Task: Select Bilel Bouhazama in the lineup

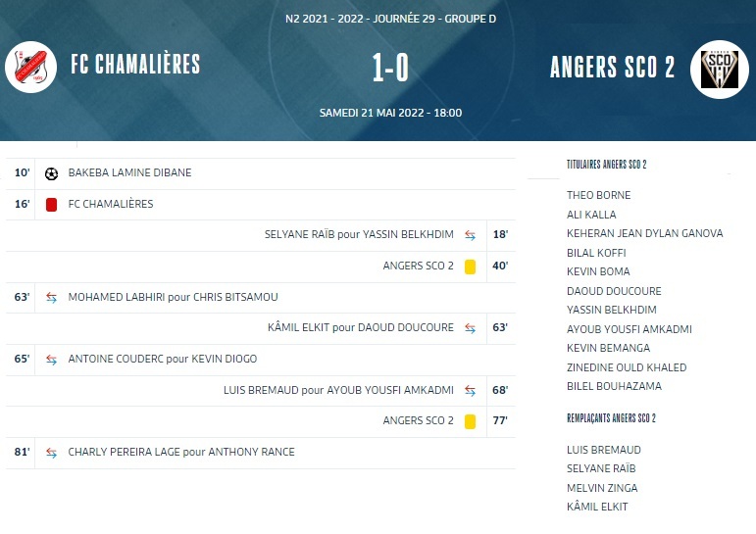Action: pyautogui.click(x=614, y=386)
